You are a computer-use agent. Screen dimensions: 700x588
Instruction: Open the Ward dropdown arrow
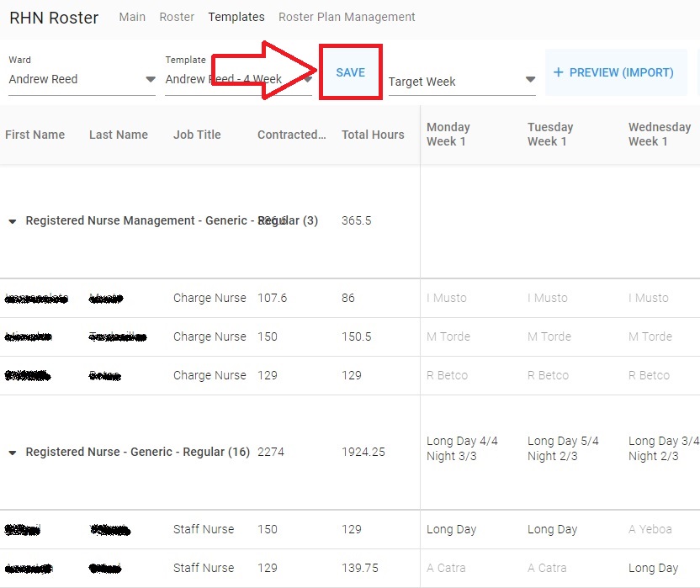[x=151, y=79]
